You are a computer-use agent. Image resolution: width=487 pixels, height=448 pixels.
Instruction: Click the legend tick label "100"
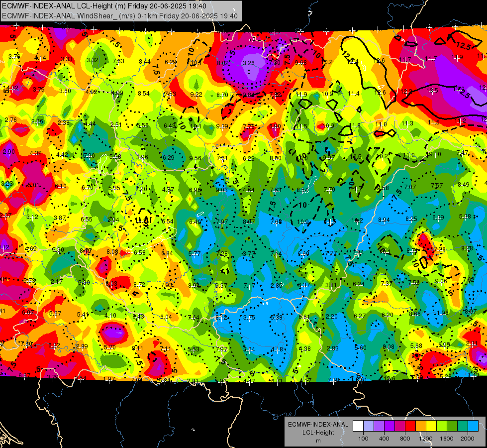click(363, 439)
